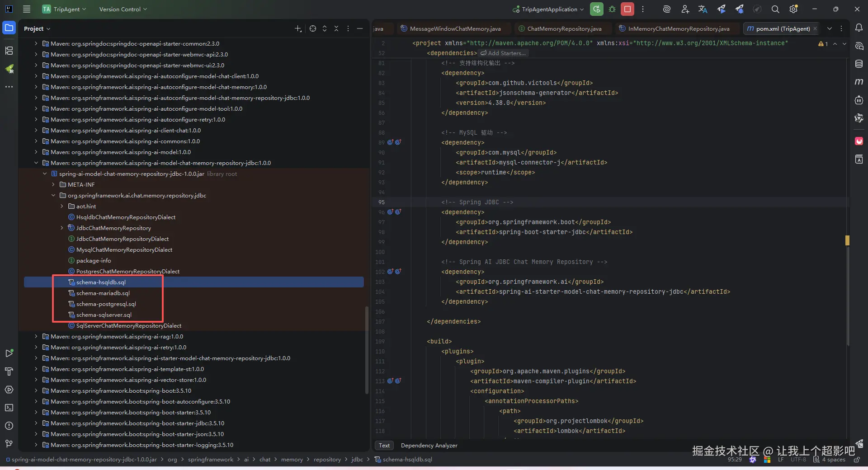Collapse spring-ai-model-chat-memory-repository-jdbc:1.0.0 Maven node
Image resolution: width=868 pixels, height=470 pixels.
coord(36,163)
